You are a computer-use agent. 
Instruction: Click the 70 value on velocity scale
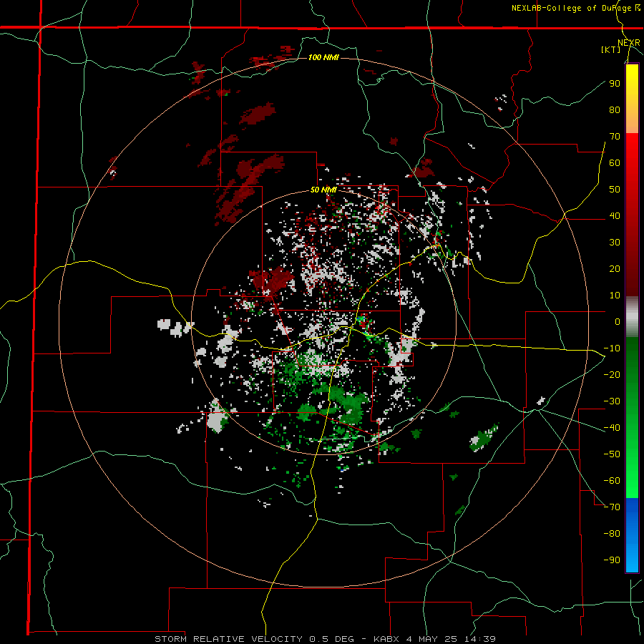[615, 137]
